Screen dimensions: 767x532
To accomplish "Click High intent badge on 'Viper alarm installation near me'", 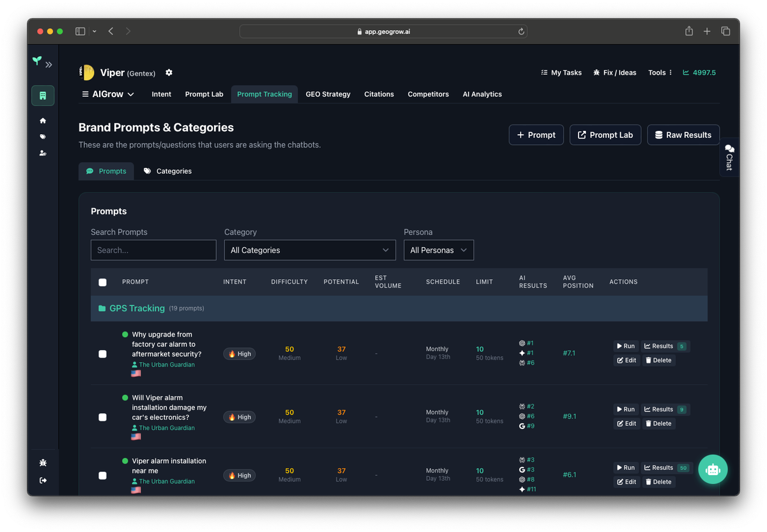I will click(240, 475).
